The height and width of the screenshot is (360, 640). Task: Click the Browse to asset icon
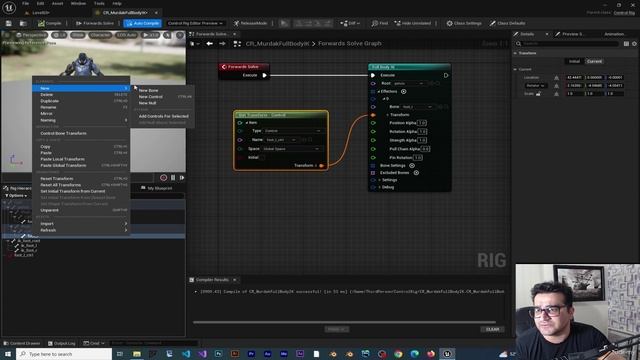pyautogui.click(x=23, y=23)
